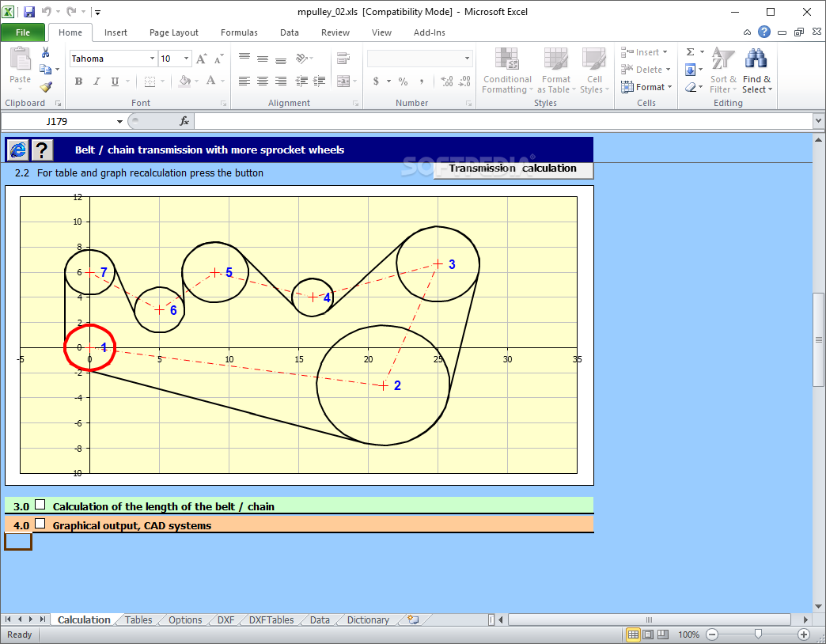This screenshot has width=826, height=644.
Task: Switch to Page Layout view in status bar
Action: click(x=649, y=635)
